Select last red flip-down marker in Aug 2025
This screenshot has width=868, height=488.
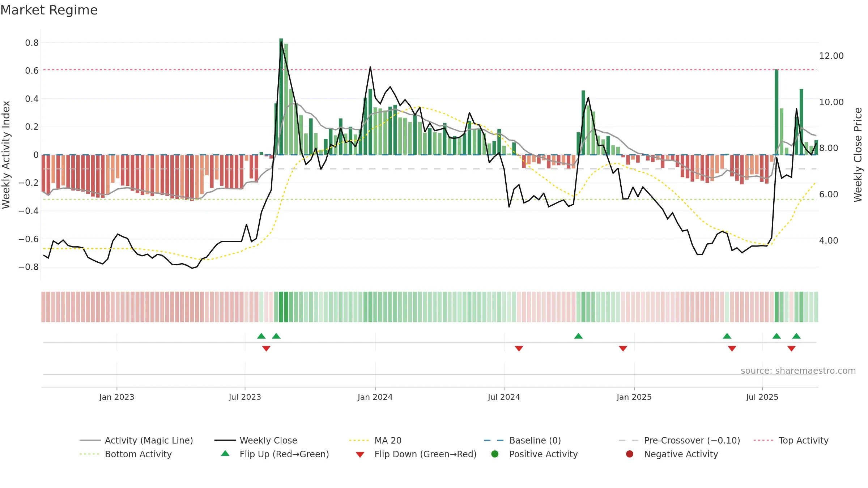click(791, 348)
